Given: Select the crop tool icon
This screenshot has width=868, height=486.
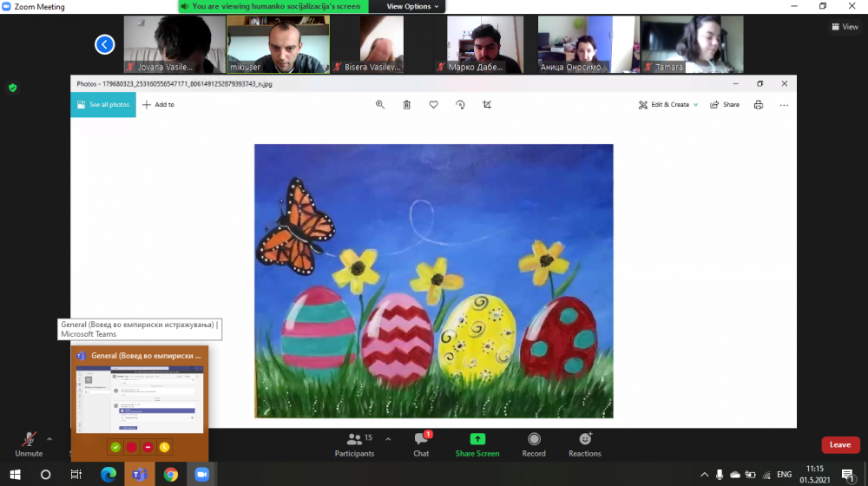Looking at the screenshot, I should [487, 104].
